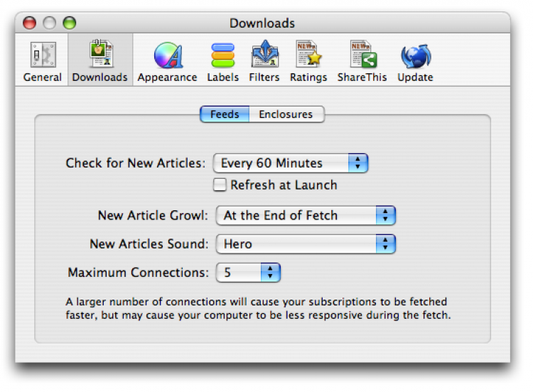Image resolution: width=533 pixels, height=392 pixels.
Task: Open the ShareThis preferences pane
Action: [362, 61]
